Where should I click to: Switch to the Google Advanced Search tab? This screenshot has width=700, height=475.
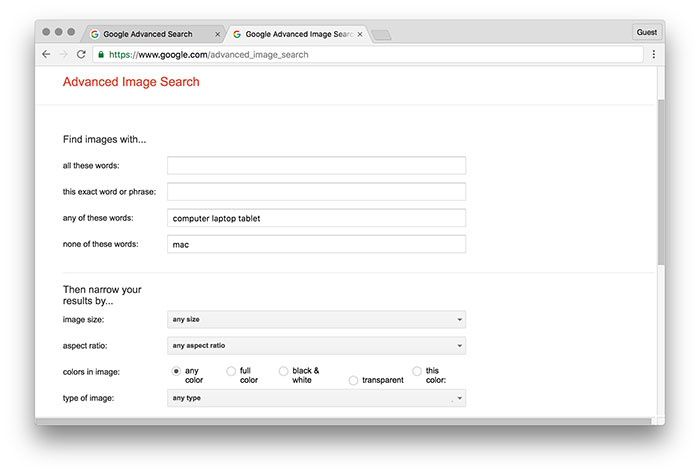pyautogui.click(x=148, y=34)
